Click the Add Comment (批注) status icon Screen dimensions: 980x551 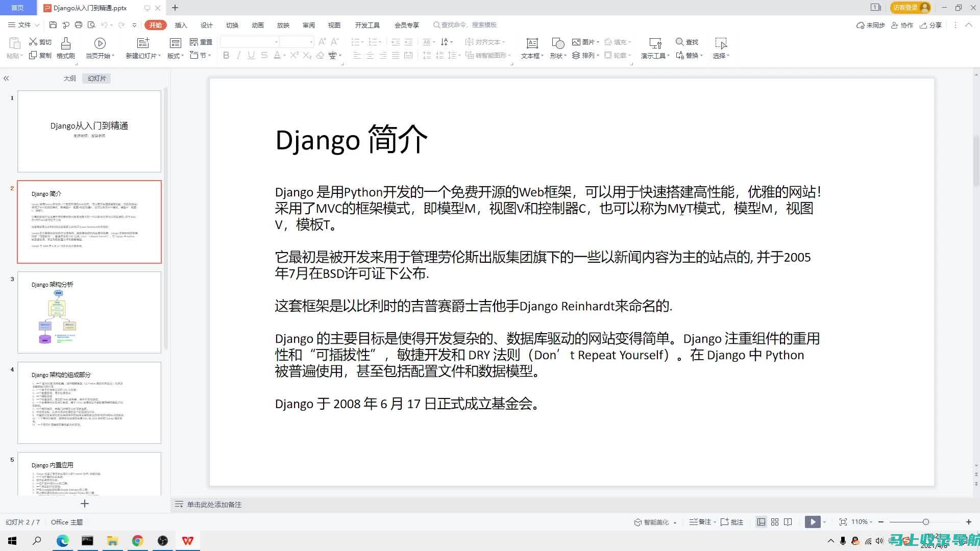731,522
